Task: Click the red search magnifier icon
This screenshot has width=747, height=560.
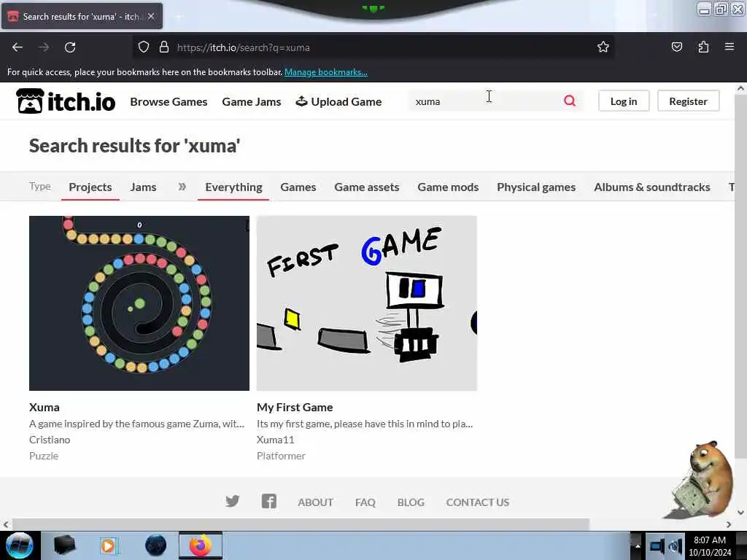Action: (570, 101)
